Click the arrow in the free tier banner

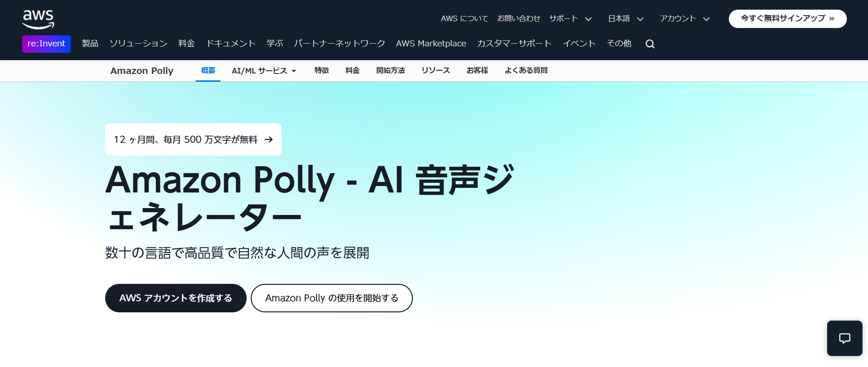coord(269,140)
